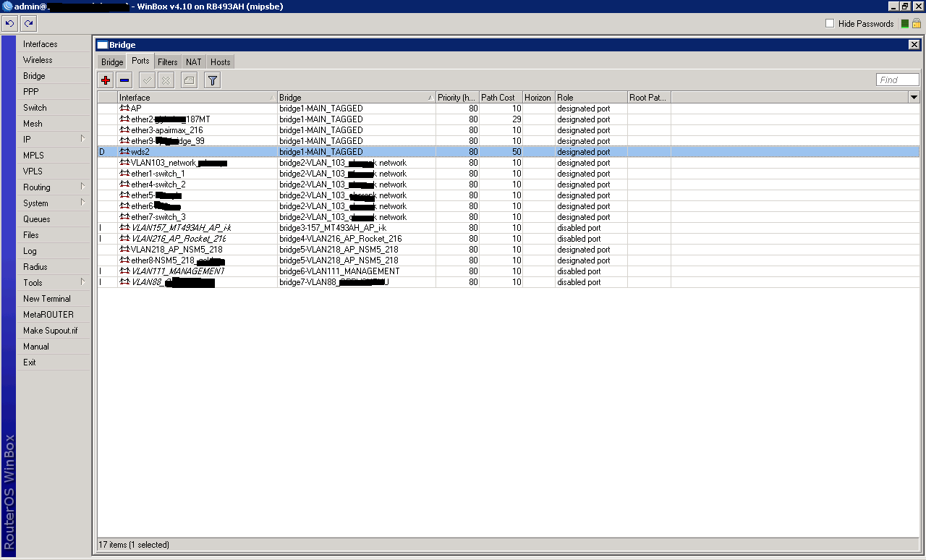Viewport: 926px width, 560px height.
Task: Open the column chooser dropdown arrow
Action: 914,98
